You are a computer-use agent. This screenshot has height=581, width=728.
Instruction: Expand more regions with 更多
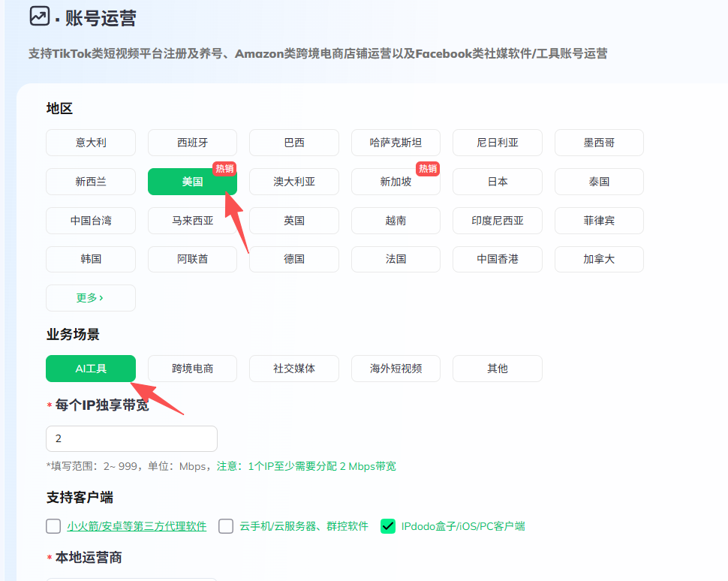(x=90, y=298)
